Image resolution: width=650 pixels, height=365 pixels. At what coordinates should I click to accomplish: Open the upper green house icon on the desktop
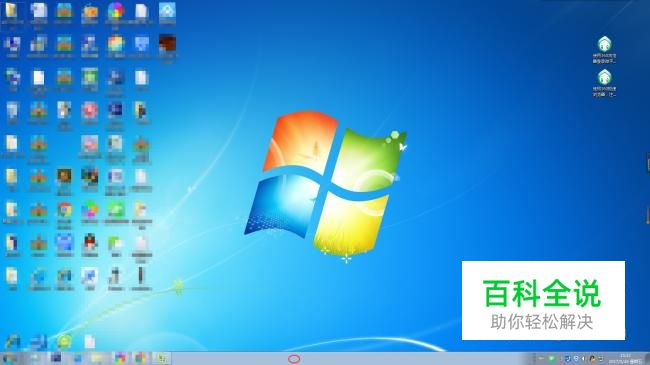point(604,44)
